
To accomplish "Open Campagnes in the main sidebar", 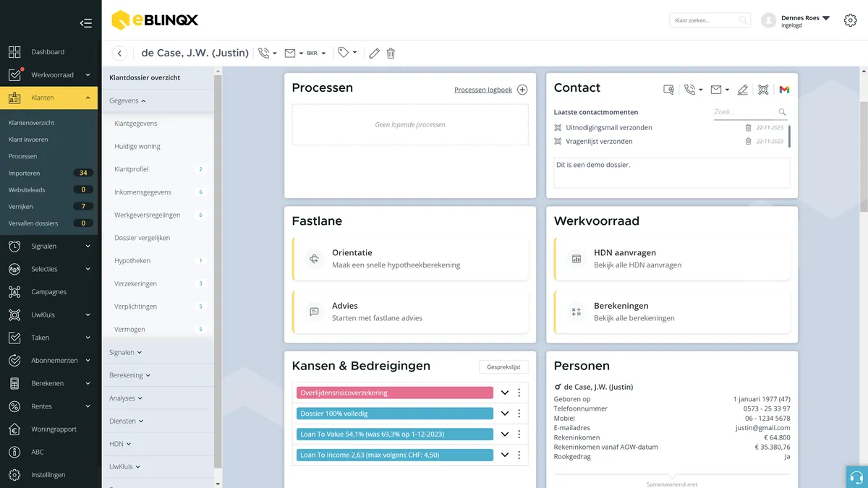I will (x=49, y=292).
